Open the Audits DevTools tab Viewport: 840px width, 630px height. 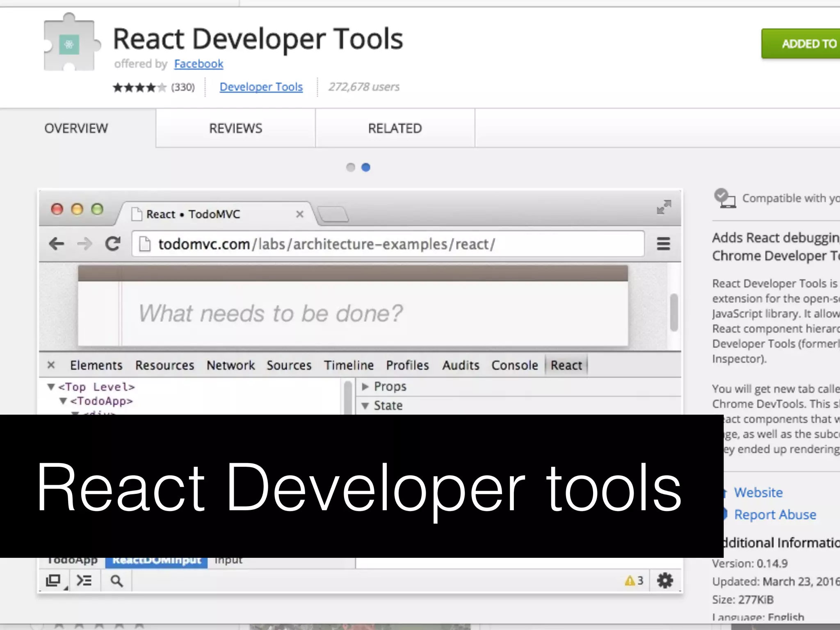coord(461,365)
